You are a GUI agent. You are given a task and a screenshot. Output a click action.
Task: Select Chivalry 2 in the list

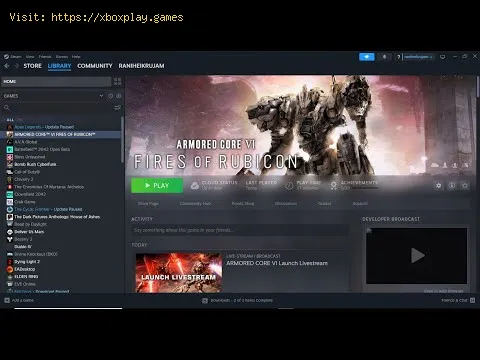[24, 179]
